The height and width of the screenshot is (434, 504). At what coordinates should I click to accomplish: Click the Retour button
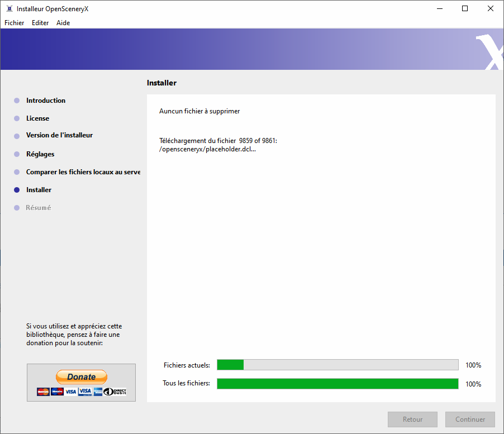point(412,419)
